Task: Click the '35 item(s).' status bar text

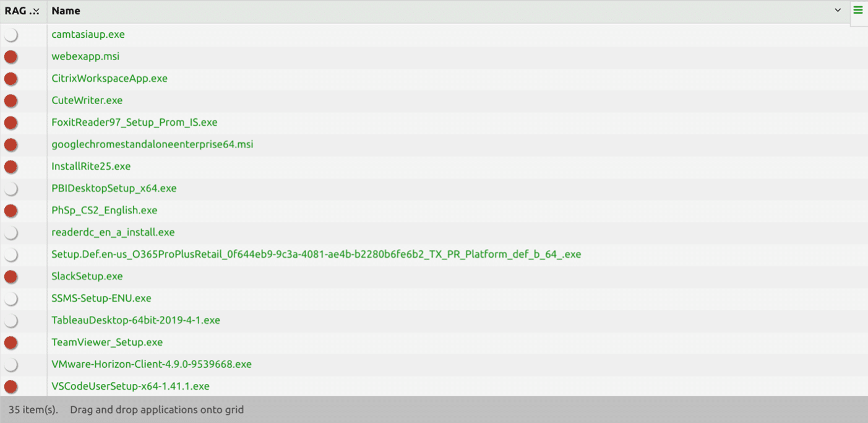Action: 33,409
